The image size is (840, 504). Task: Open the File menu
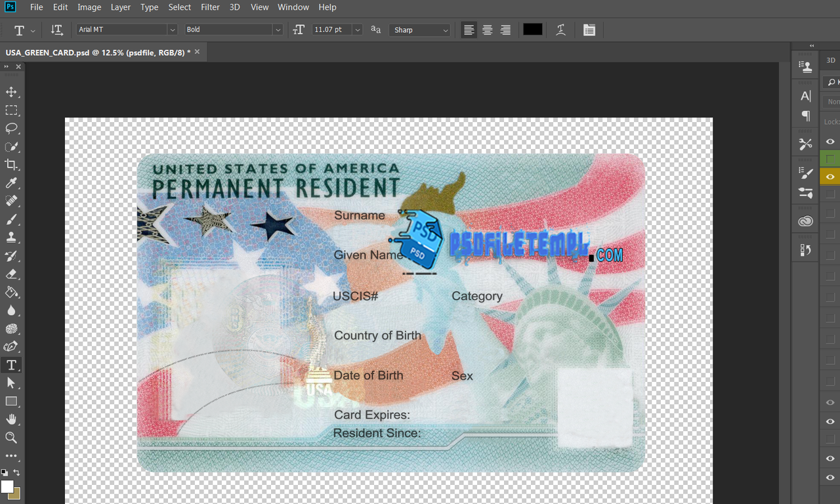37,7
